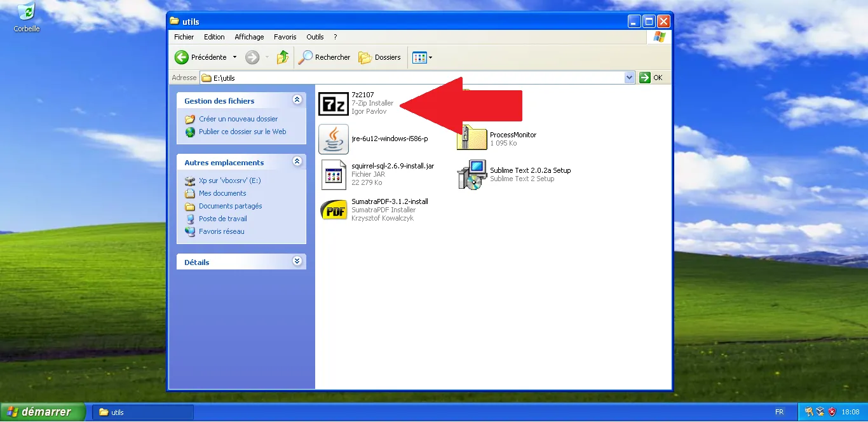Open squirrel-sql-2.6.9-install.jar

click(x=334, y=174)
